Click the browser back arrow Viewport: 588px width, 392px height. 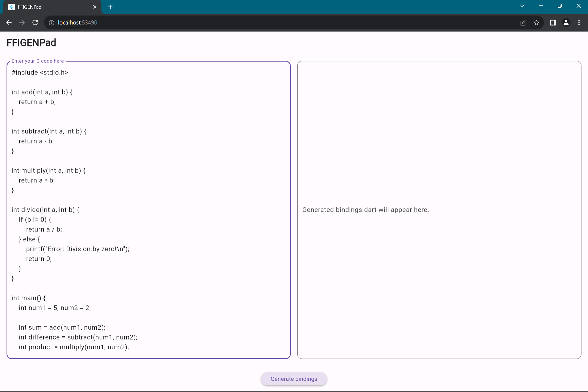pyautogui.click(x=9, y=23)
